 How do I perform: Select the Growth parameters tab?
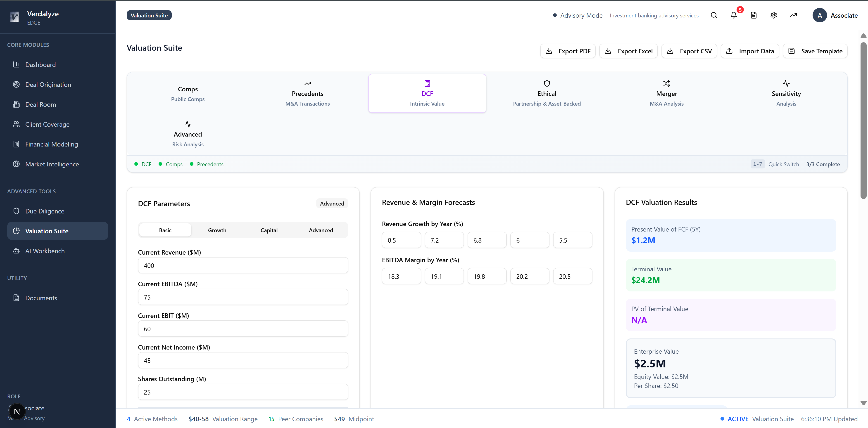(217, 230)
